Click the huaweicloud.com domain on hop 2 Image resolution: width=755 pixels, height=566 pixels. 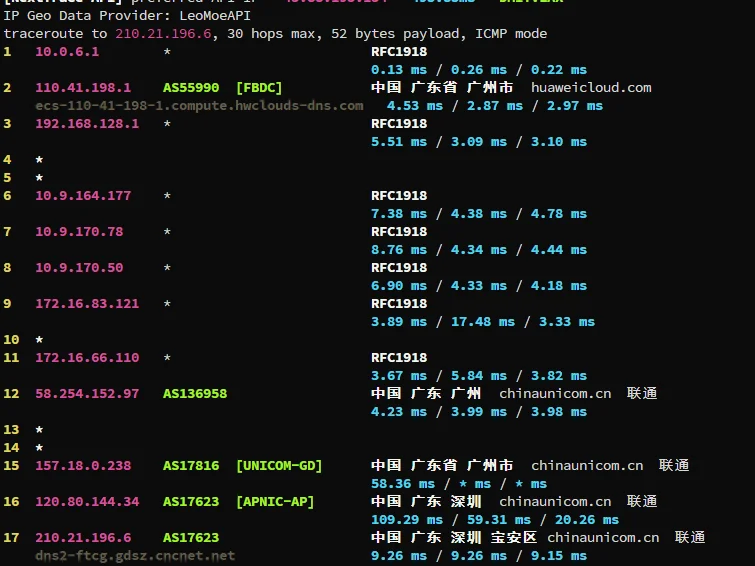point(591,88)
